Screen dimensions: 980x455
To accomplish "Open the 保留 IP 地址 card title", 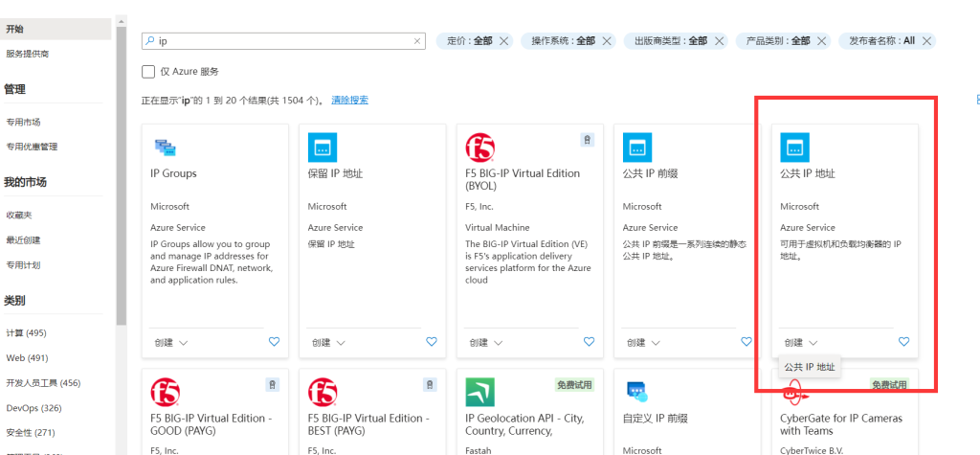I will tap(335, 173).
